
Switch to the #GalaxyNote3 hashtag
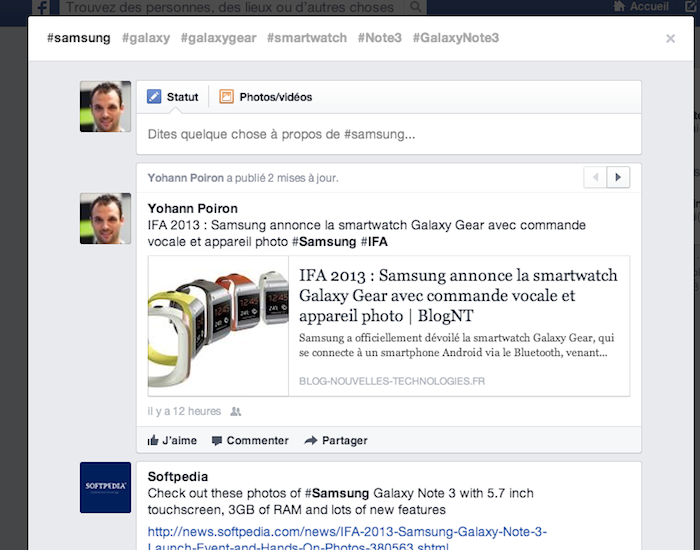[455, 38]
